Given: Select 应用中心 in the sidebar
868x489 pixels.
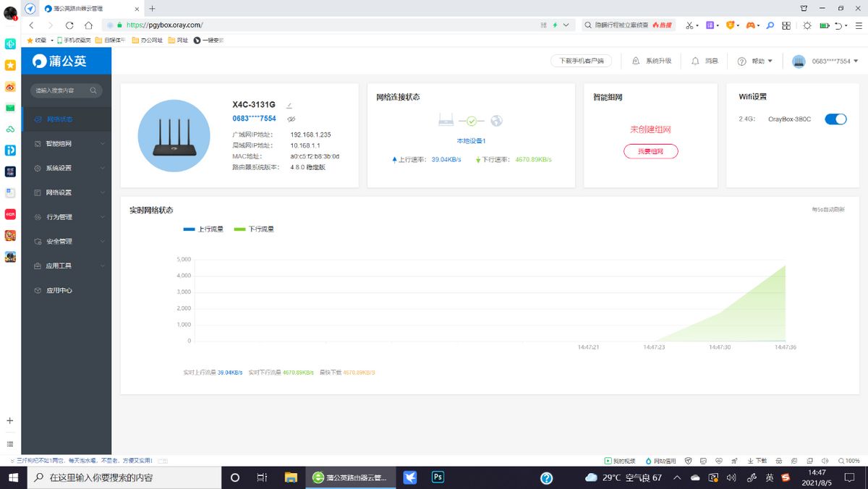Looking at the screenshot, I should (59, 290).
